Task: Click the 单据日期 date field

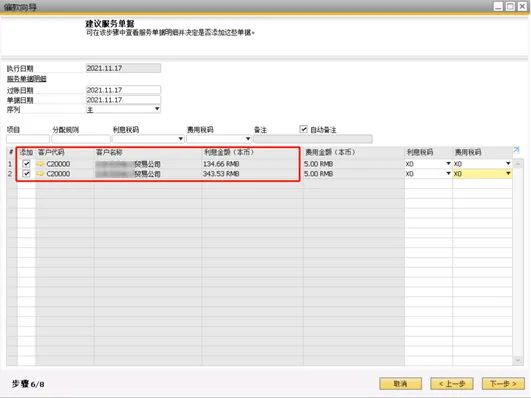Action: [x=123, y=100]
